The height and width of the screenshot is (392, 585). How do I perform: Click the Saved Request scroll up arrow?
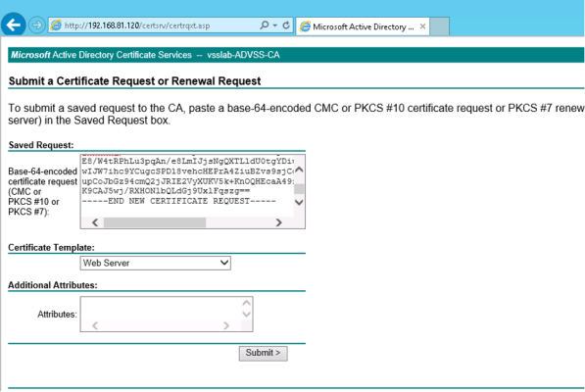(299, 170)
